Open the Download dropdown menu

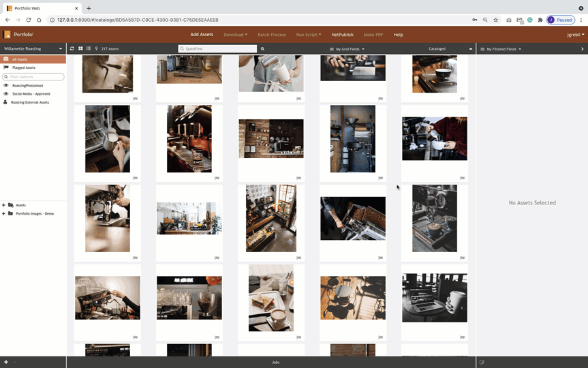point(235,35)
